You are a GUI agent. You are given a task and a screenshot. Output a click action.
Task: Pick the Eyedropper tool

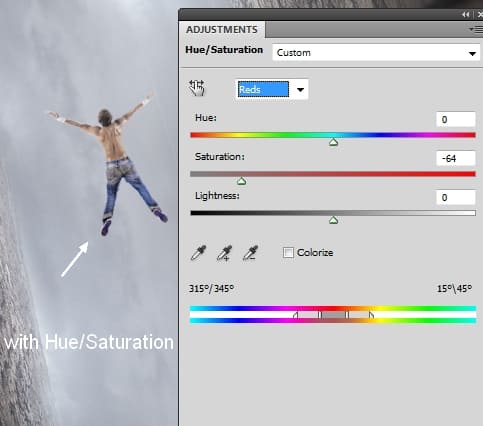(x=199, y=252)
